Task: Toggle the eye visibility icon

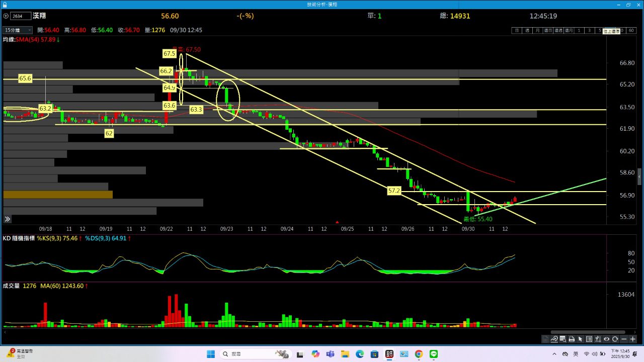Action: [x=606, y=339]
